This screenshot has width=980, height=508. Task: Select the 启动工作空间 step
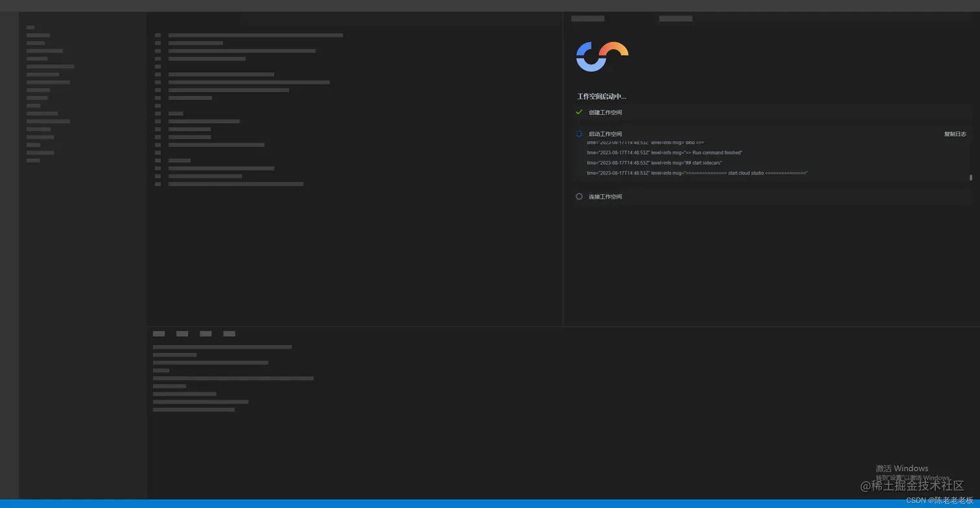pyautogui.click(x=605, y=134)
